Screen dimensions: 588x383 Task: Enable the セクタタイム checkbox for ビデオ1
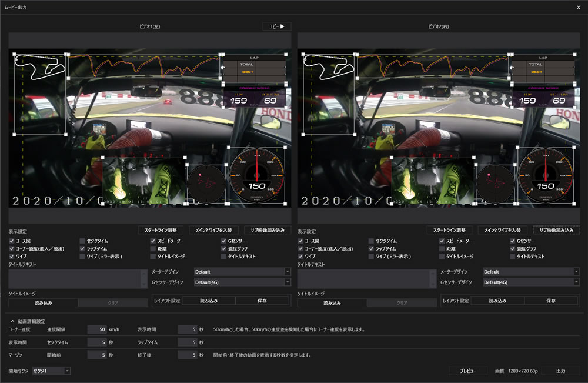[82, 241]
